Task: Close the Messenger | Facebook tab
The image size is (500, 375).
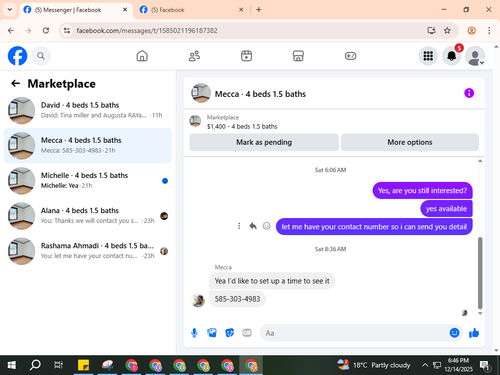Action: (125, 10)
